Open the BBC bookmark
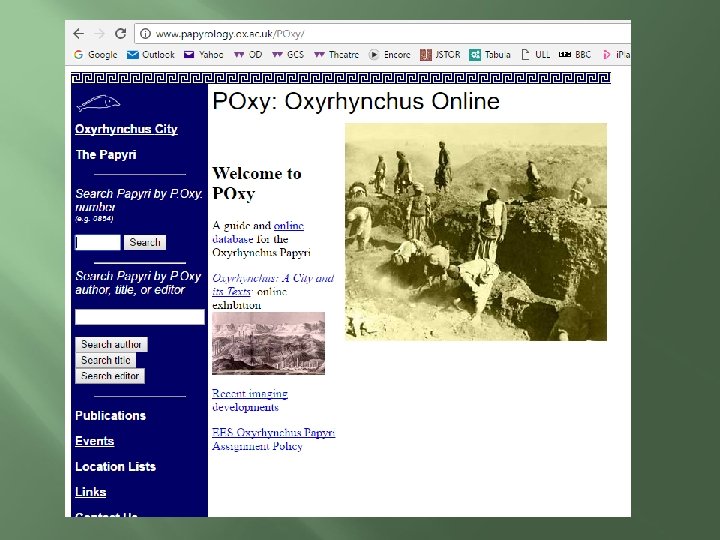This screenshot has width=720, height=540. pos(574,55)
